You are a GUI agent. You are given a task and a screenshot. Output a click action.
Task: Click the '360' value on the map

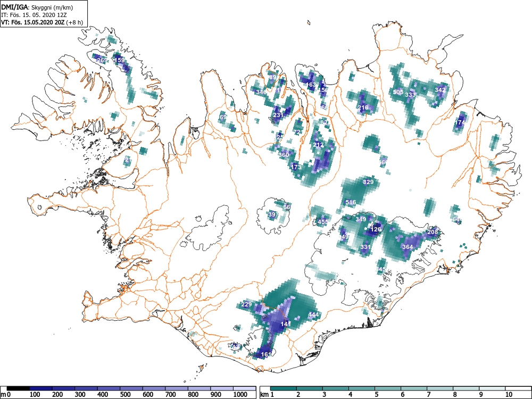284,155
